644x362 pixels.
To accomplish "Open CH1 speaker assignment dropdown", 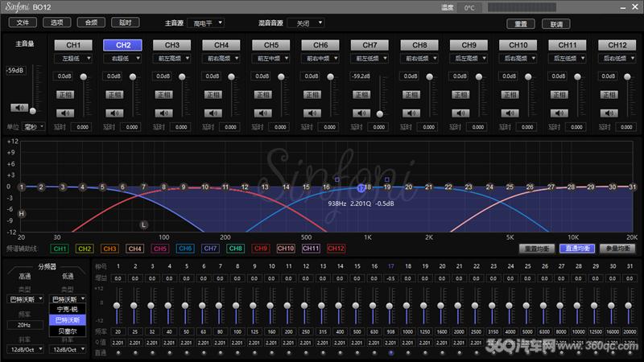I will [73, 59].
